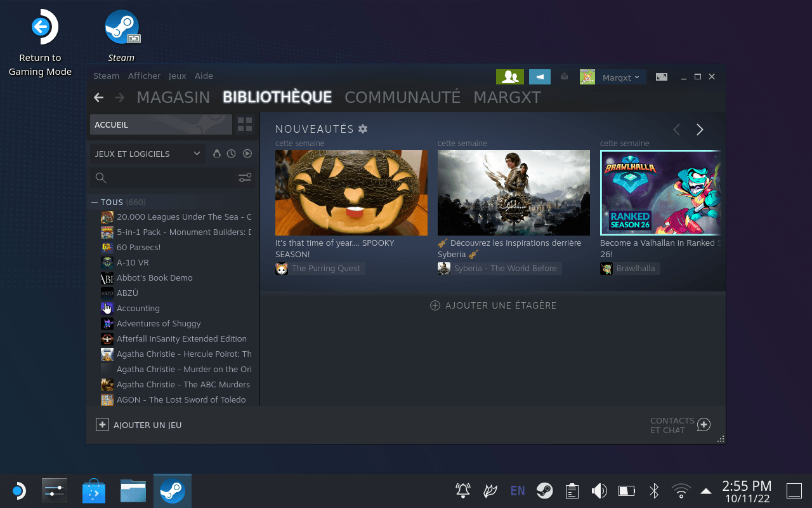The width and height of the screenshot is (812, 508).
Task: Show previous Nouveautés items
Action: [677, 130]
